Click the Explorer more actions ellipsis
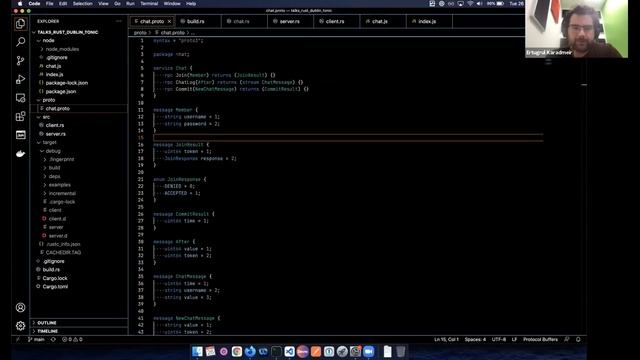 tap(119, 21)
